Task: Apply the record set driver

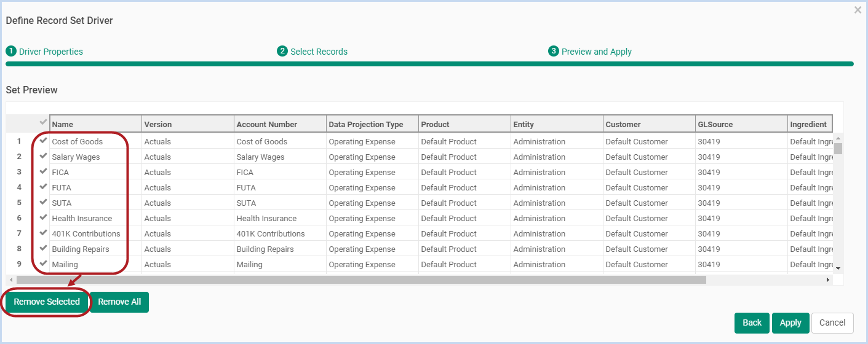Action: 790,322
